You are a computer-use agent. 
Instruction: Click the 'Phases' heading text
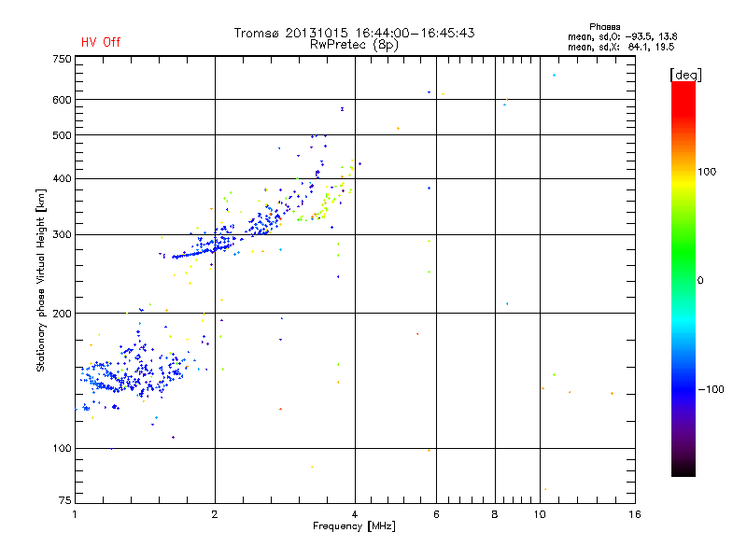click(x=604, y=27)
